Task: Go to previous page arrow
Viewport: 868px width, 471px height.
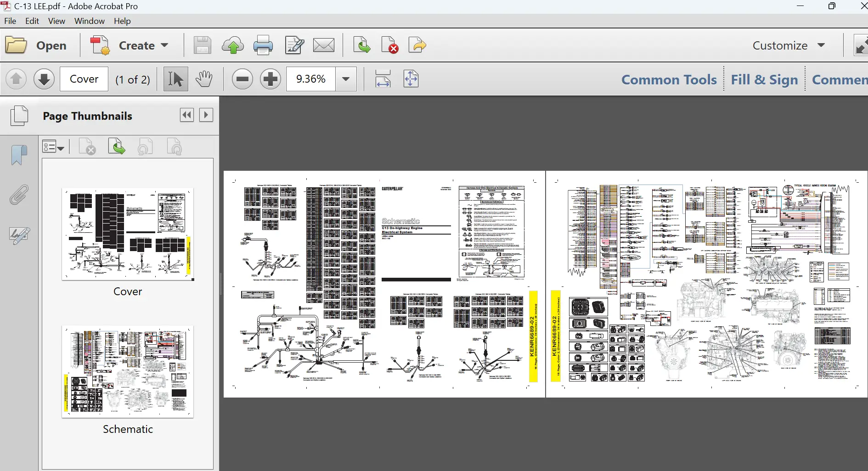Action: pos(16,79)
